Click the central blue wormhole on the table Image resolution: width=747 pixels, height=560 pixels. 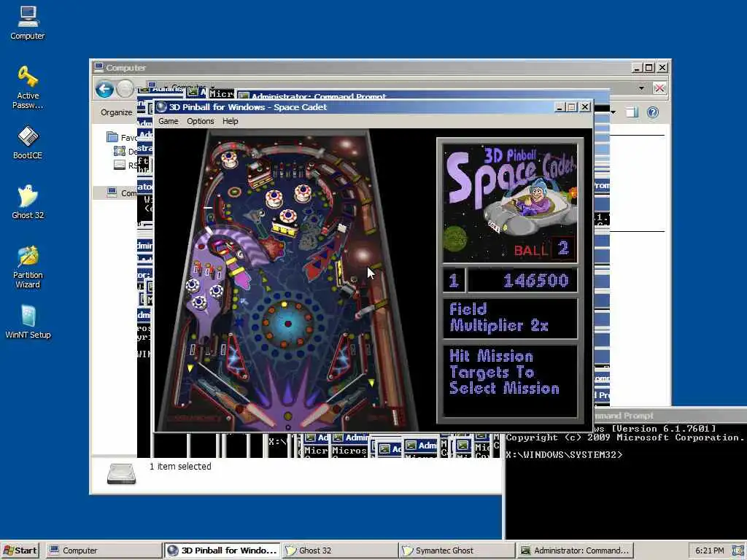click(287, 324)
